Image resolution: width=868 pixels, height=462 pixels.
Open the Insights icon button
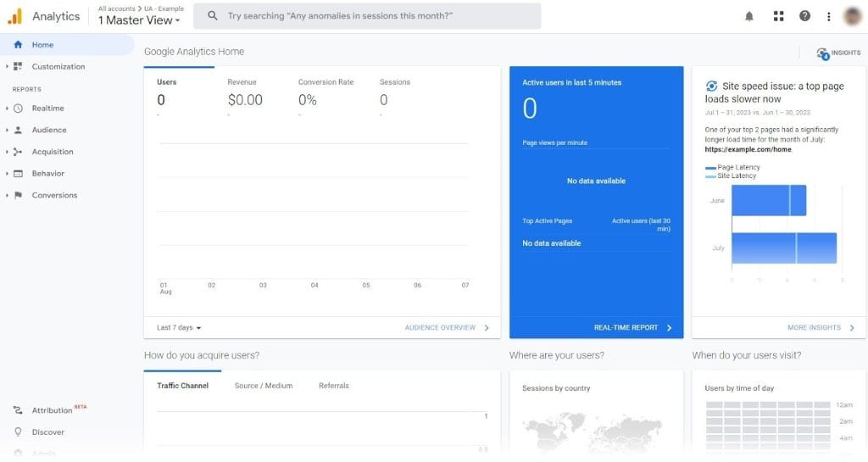pos(837,53)
